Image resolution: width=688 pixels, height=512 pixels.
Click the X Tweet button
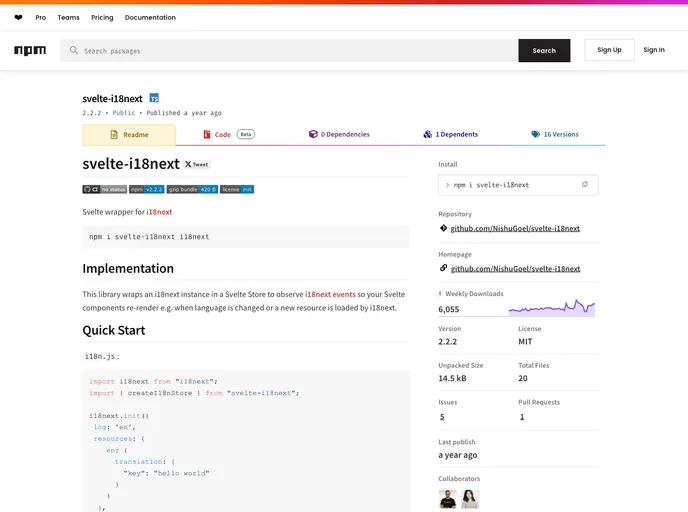[x=197, y=164]
